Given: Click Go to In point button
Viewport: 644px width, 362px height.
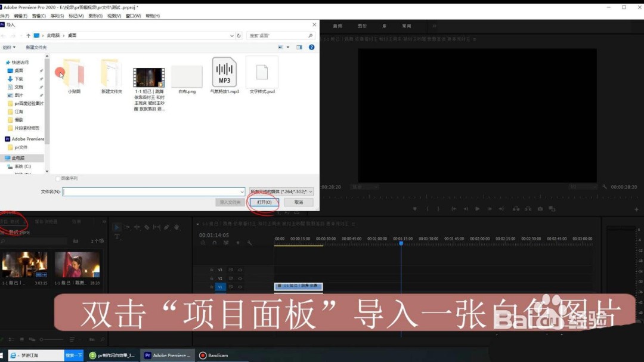Looking at the screenshot, I should point(454,209).
